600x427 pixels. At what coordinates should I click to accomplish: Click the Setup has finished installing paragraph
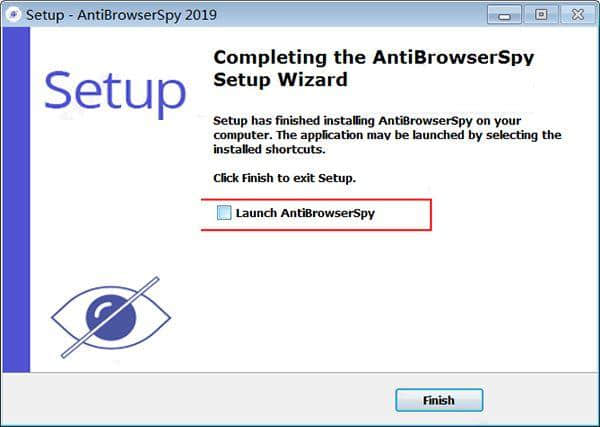(387, 135)
